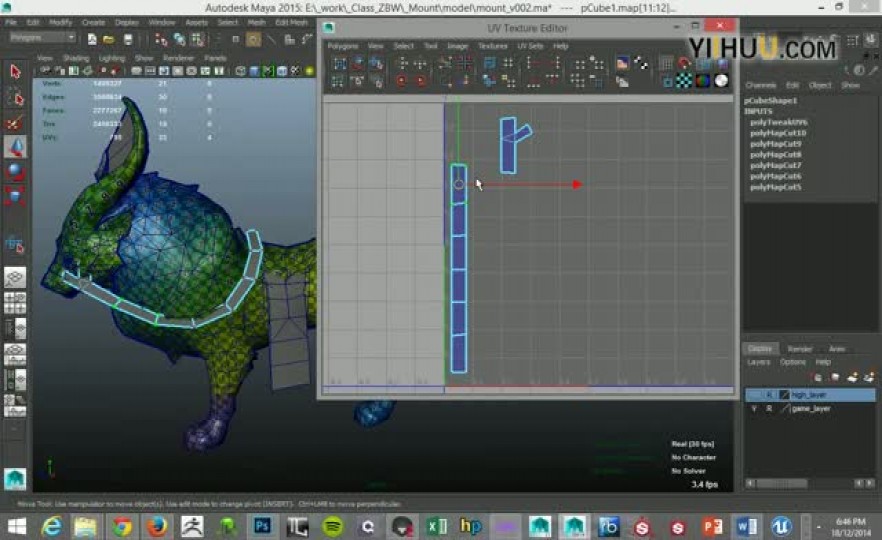Click the Maya home icon in bottom-left

coord(15,478)
